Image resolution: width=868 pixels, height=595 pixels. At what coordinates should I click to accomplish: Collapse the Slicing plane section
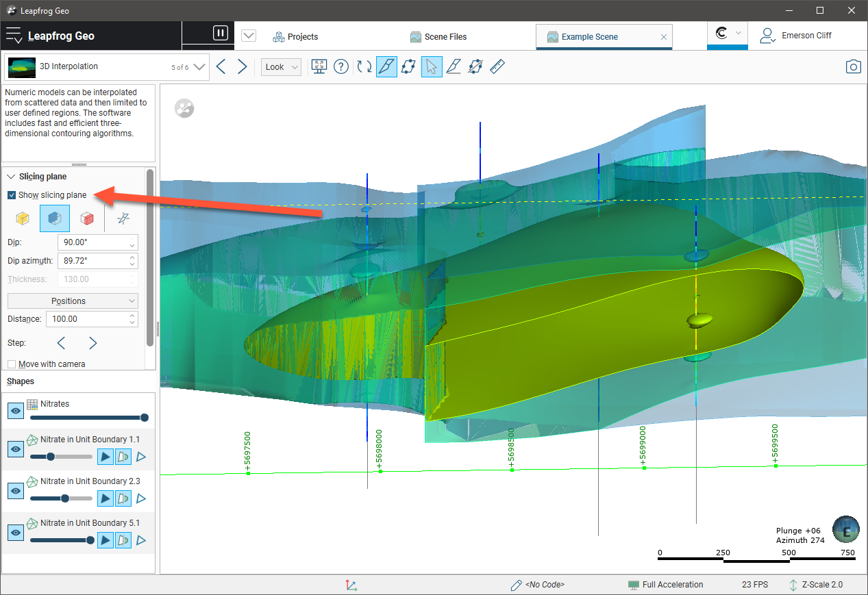pos(12,177)
